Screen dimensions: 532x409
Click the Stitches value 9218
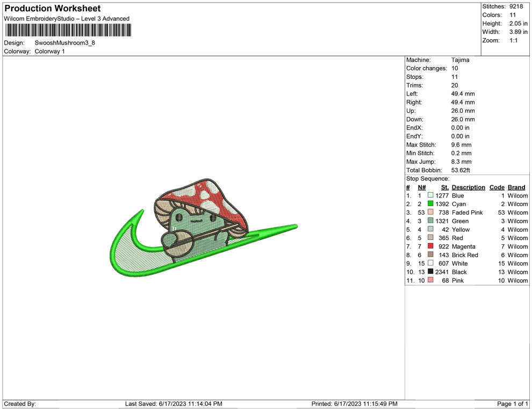pyautogui.click(x=516, y=6)
